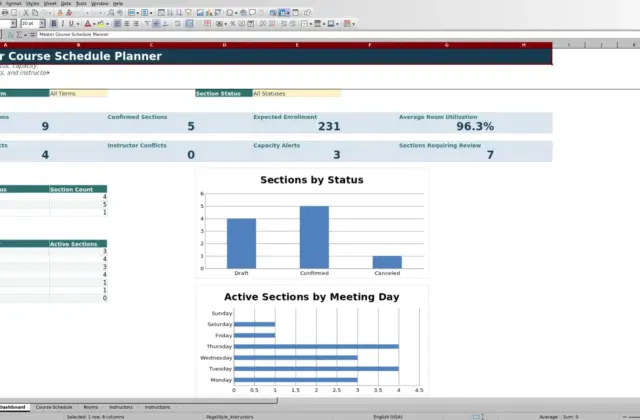The image size is (640, 420).
Task: Toggle Freeze Rows and Columns icon
Action: (x=282, y=13)
